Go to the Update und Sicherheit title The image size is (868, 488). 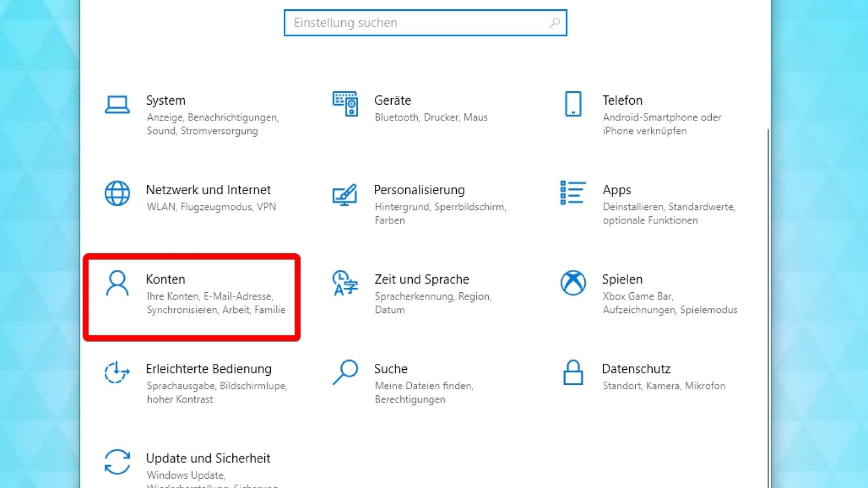[208, 458]
